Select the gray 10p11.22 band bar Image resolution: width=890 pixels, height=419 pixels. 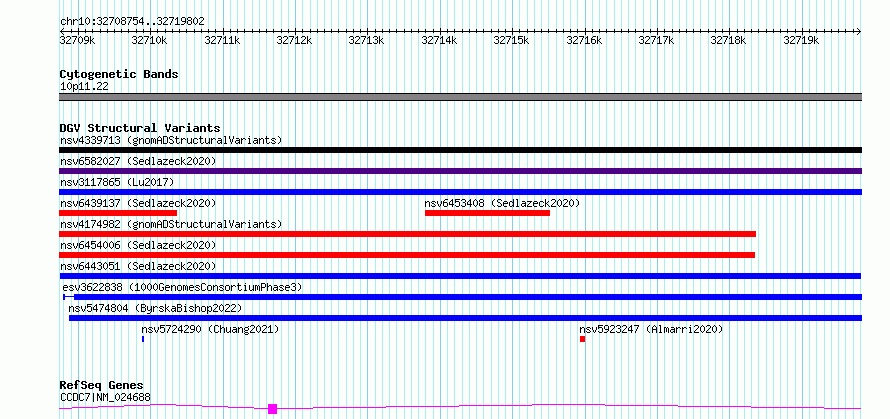pos(460,97)
